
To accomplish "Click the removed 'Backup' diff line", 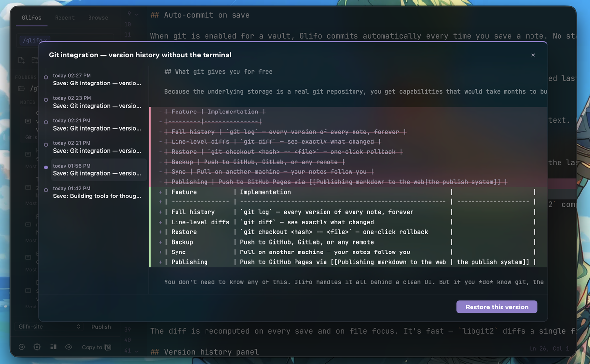I will tap(348, 162).
